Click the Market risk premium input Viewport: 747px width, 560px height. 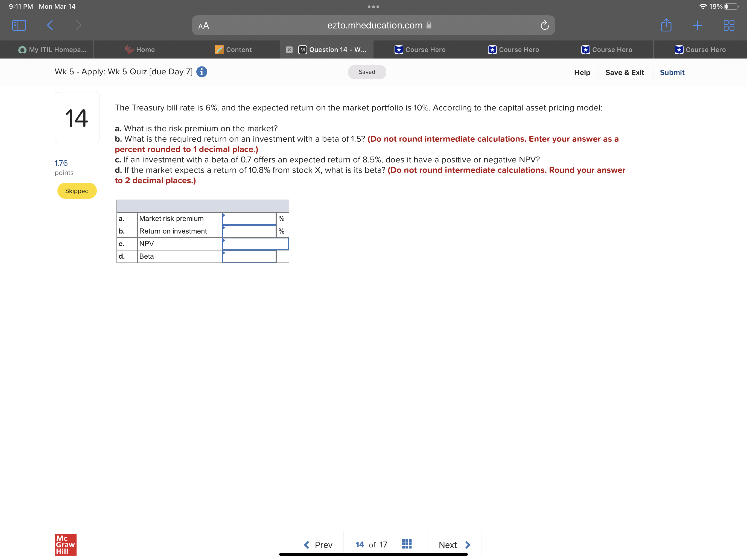click(249, 219)
